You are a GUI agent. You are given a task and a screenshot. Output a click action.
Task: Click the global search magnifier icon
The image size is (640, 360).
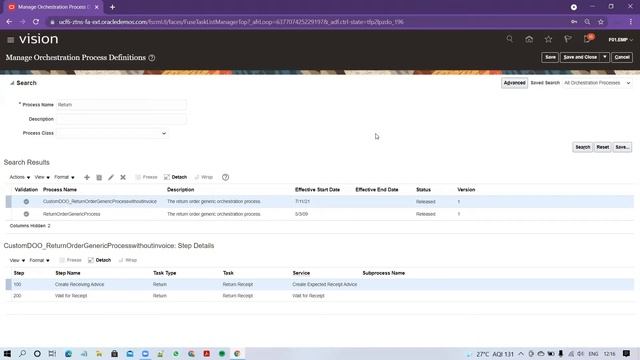click(x=510, y=39)
